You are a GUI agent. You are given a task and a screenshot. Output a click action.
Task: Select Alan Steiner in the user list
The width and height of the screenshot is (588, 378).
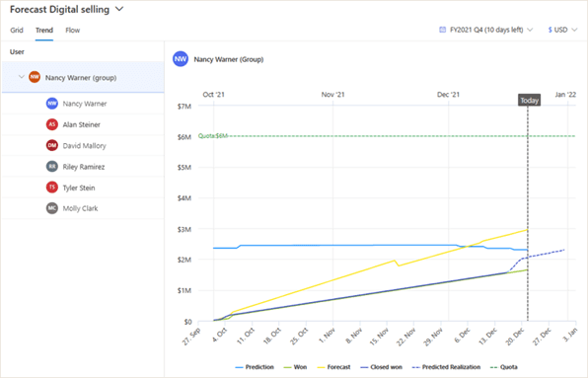[83, 124]
